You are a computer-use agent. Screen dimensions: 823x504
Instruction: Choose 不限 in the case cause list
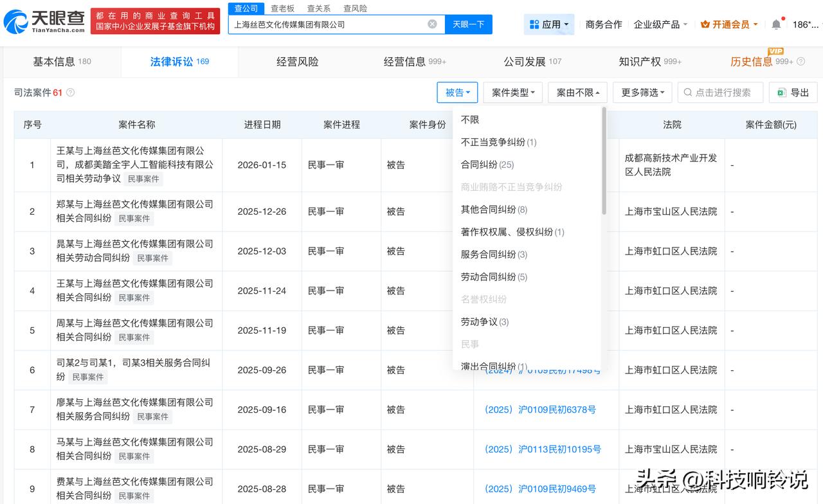(x=470, y=120)
